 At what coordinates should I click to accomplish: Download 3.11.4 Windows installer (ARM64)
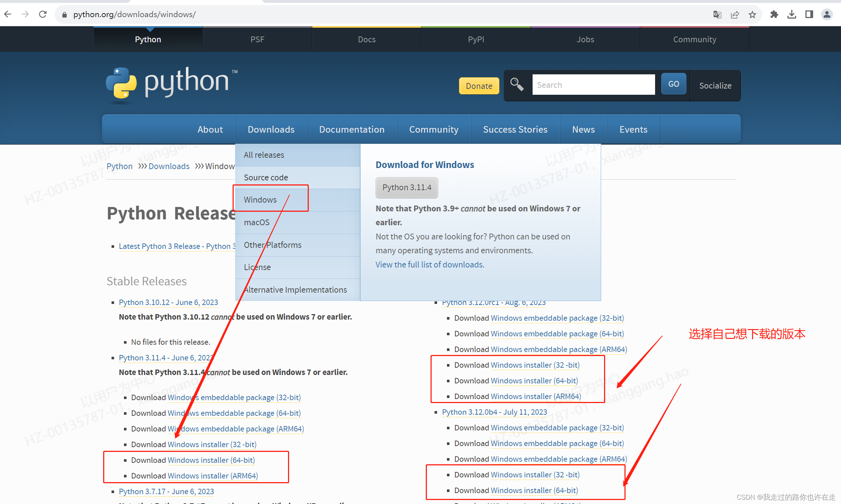point(213,476)
